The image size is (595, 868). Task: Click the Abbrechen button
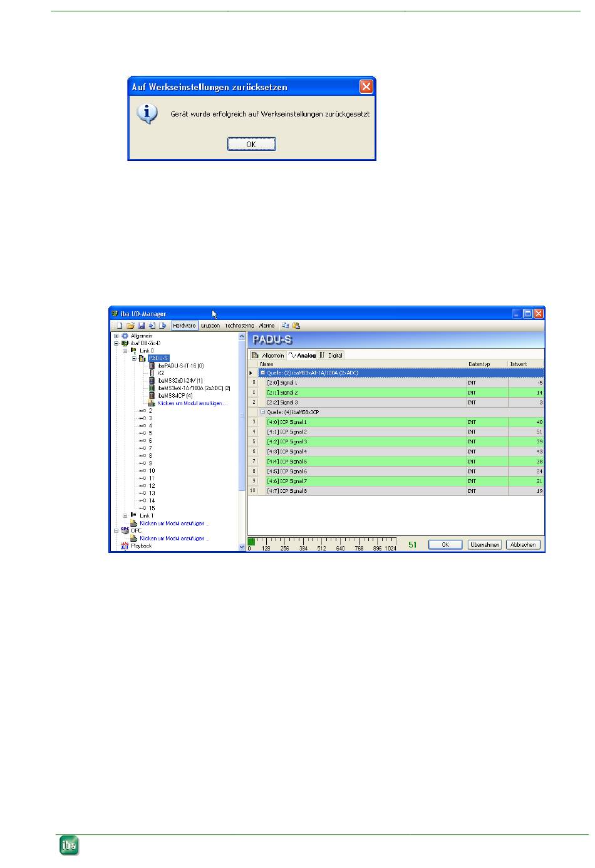[x=523, y=545]
